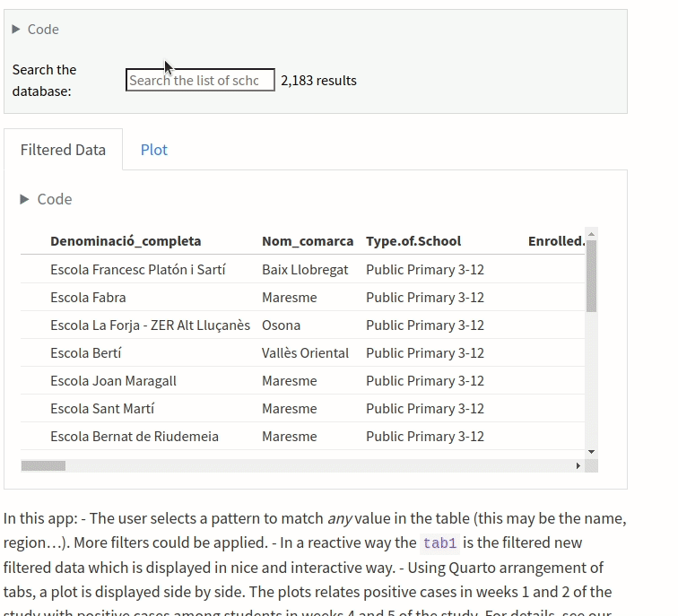The height and width of the screenshot is (616, 678).
Task: Click the school list search box
Action: click(199, 81)
